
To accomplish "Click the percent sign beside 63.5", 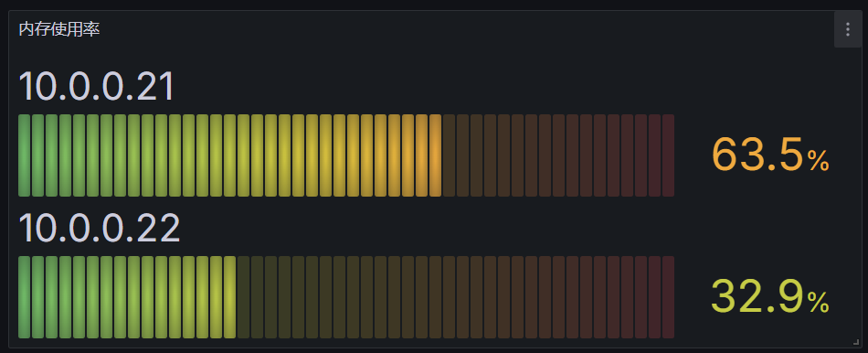I will coord(818,161).
